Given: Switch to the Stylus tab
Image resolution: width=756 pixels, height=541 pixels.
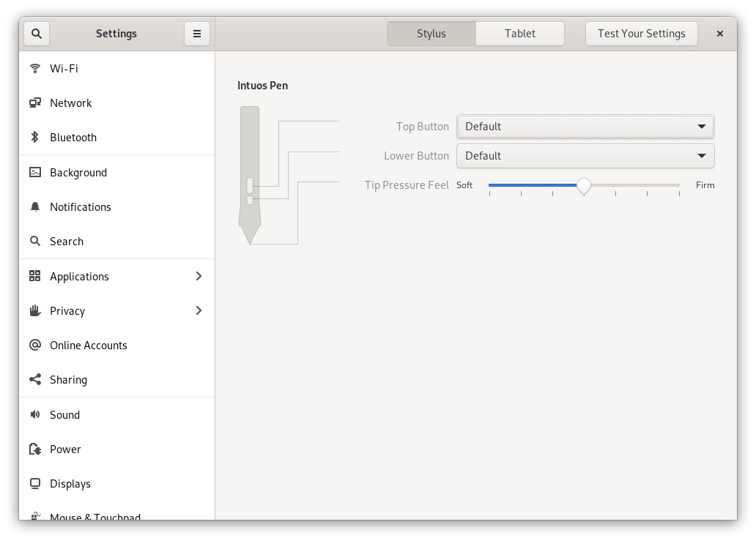Looking at the screenshot, I should [431, 34].
